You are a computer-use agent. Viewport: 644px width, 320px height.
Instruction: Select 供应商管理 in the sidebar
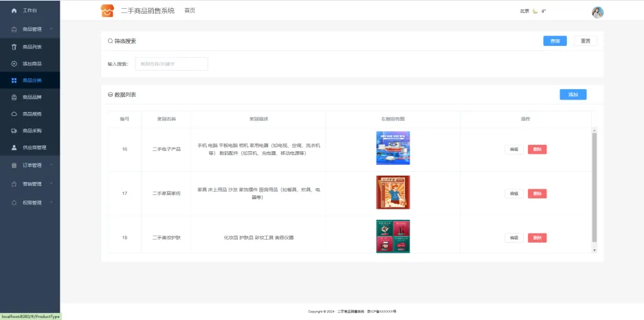[x=34, y=148]
